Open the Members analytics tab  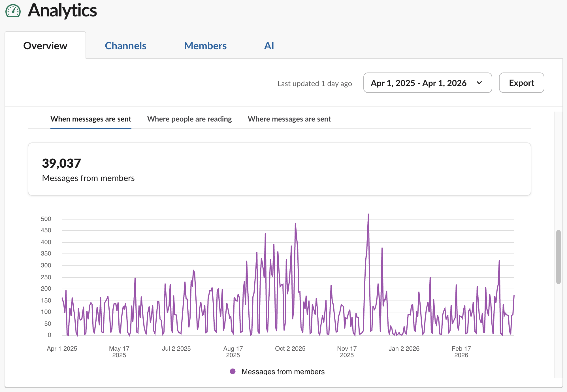point(205,46)
